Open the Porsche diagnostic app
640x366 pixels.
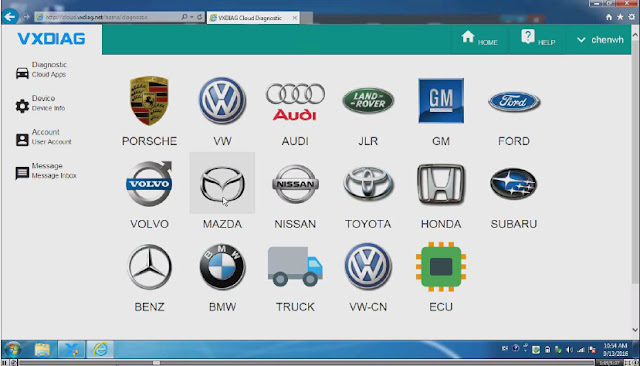(x=149, y=100)
